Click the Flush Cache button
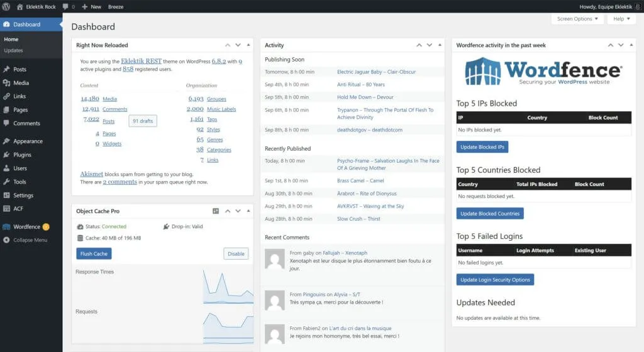644x352 pixels. pyautogui.click(x=94, y=253)
